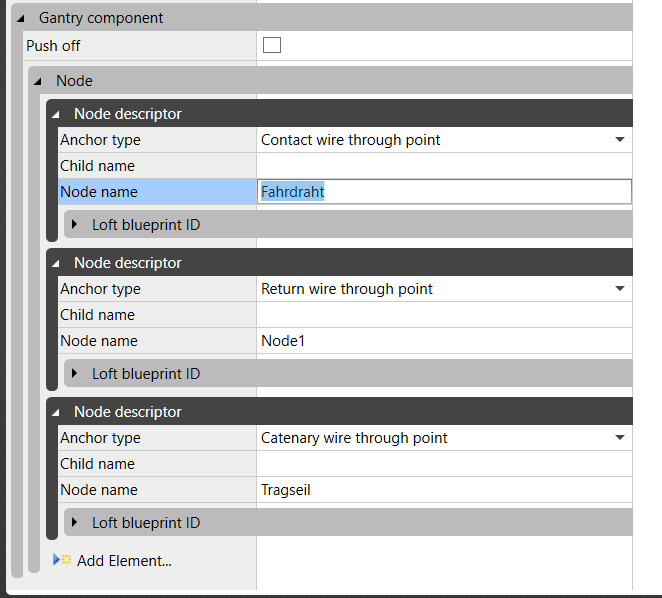Image resolution: width=662 pixels, height=598 pixels.
Task: Collapse the second Node descriptor header
Action: (56, 263)
